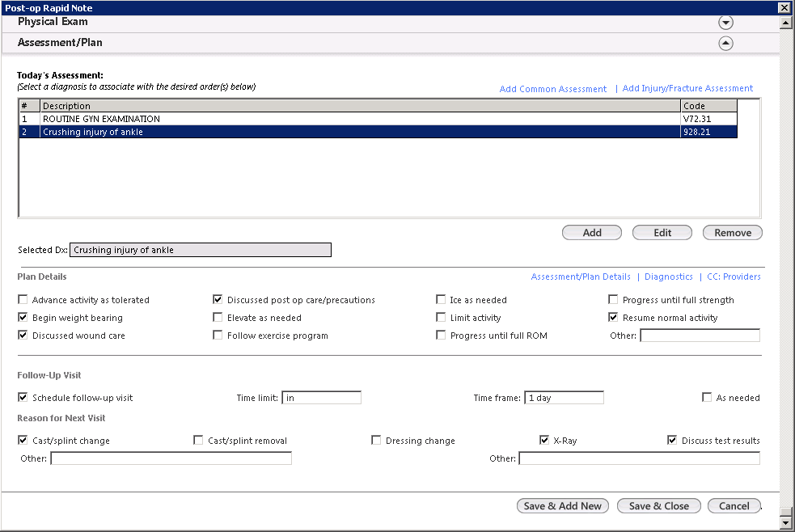
Task: Click the scrollbar up arrow
Action: [786, 23]
